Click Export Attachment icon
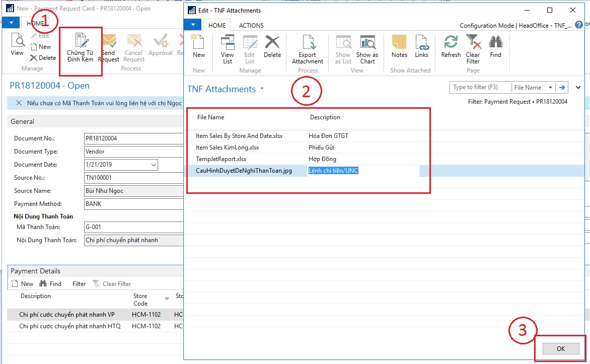This screenshot has width=590, height=364. (308, 49)
